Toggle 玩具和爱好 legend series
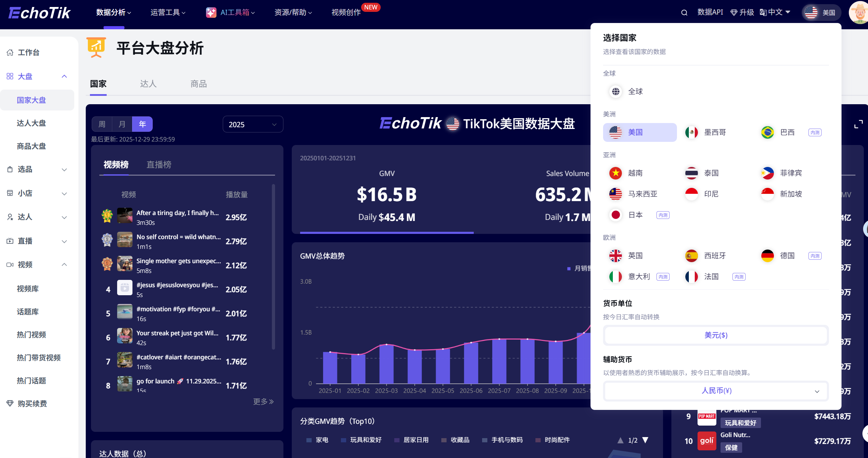Image resolution: width=868 pixels, height=458 pixels. (361, 440)
